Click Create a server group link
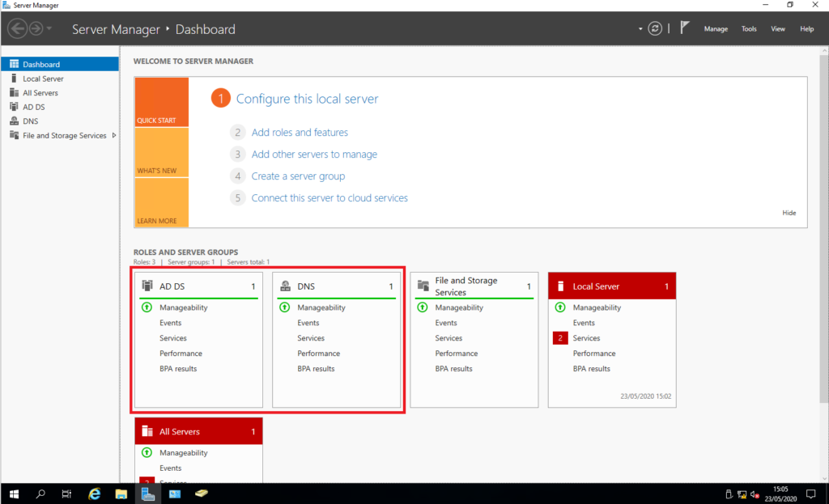 click(298, 176)
